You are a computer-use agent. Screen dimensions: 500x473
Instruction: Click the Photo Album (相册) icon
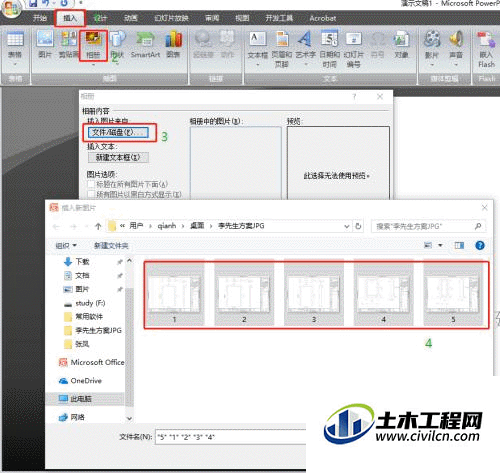93,45
